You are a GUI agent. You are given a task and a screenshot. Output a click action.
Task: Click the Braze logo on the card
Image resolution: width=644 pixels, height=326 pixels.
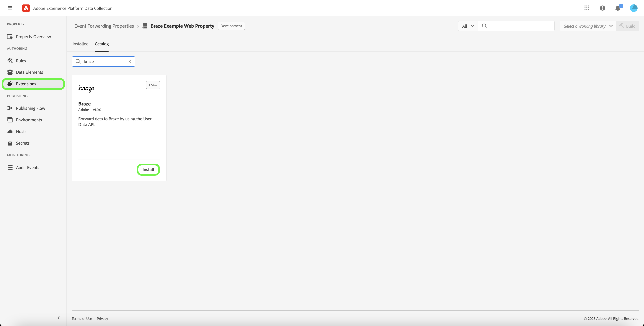tap(86, 88)
